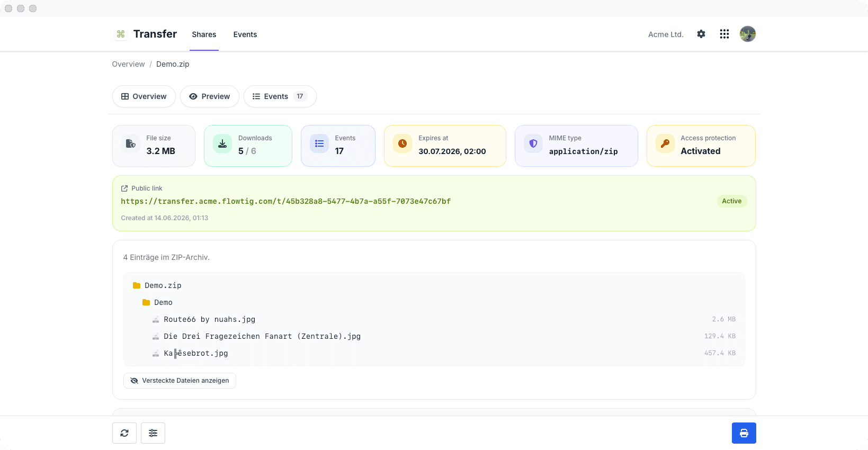Click the refresh button in bottom bar
This screenshot has width=868, height=450.
[x=124, y=433]
